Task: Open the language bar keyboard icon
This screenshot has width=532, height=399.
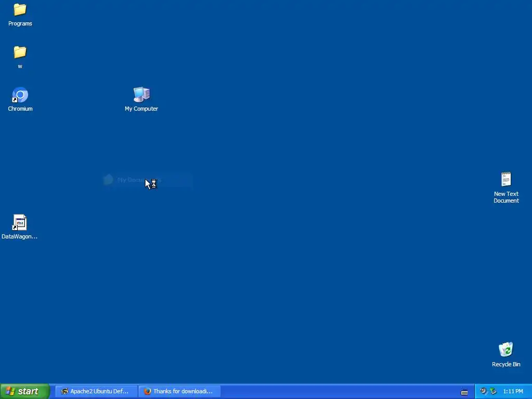Action: coord(464,392)
